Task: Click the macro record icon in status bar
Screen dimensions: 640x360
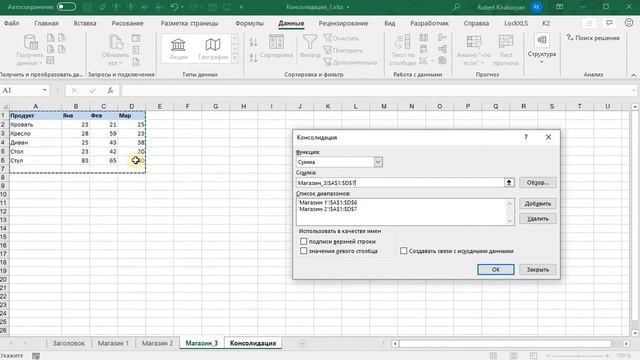Action: (36, 356)
